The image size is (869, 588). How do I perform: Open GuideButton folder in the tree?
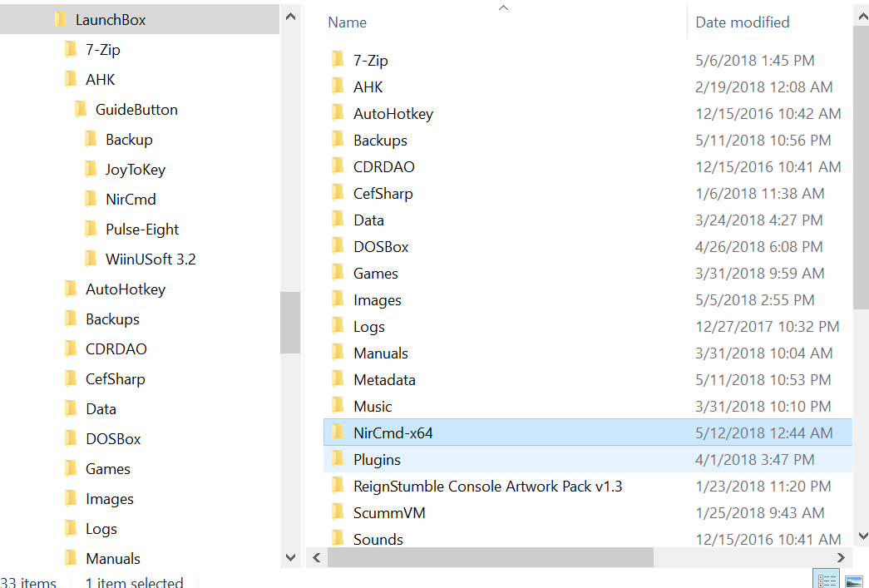(x=136, y=110)
